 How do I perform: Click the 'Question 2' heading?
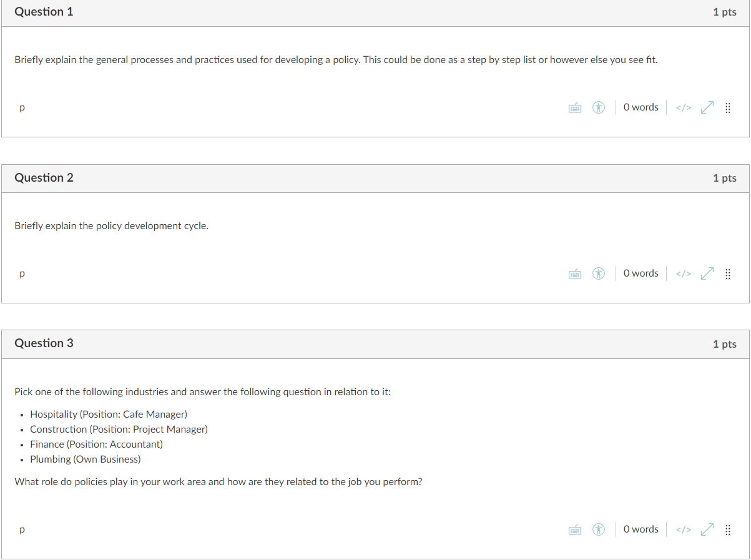tap(44, 178)
